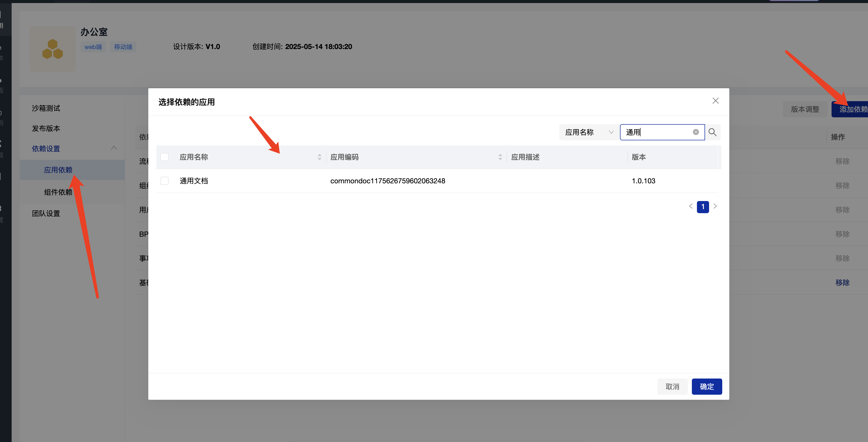Select page 1 in pagination
868x442 pixels.
tap(702, 207)
